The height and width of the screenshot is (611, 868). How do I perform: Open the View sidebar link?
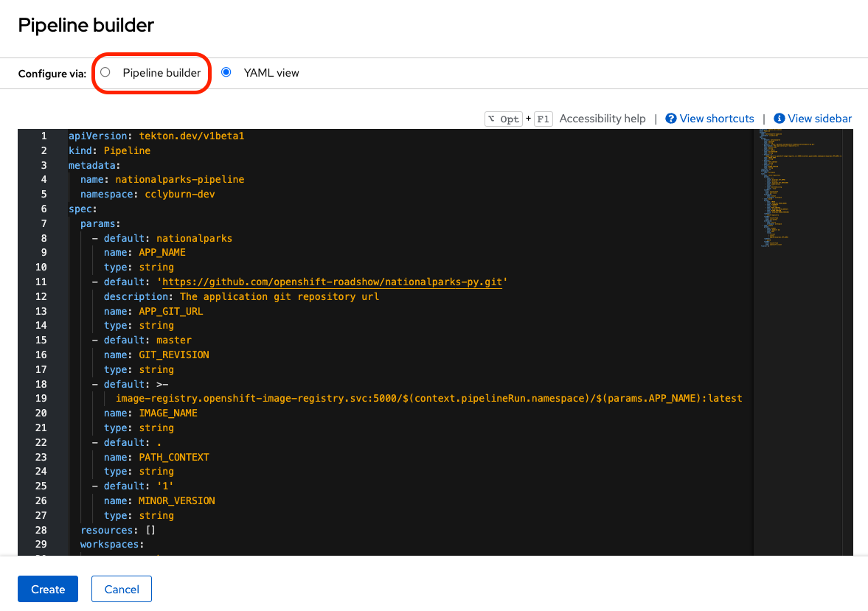[x=819, y=119]
